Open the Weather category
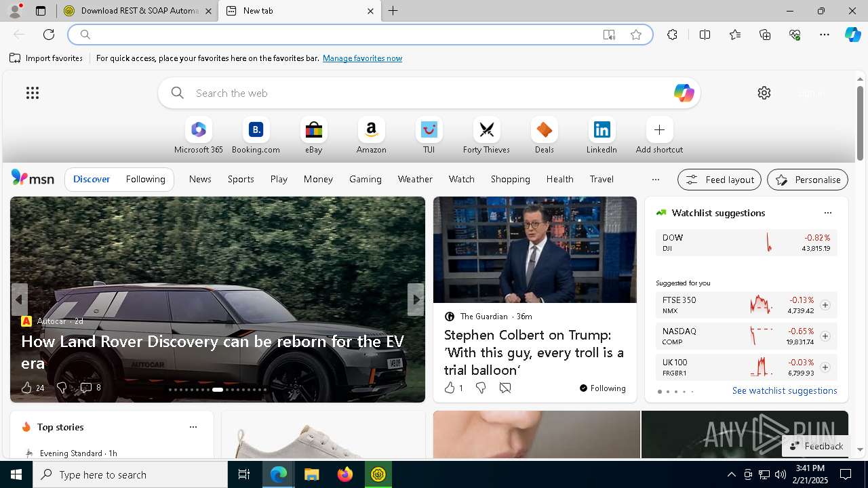This screenshot has width=868, height=488. 415,179
